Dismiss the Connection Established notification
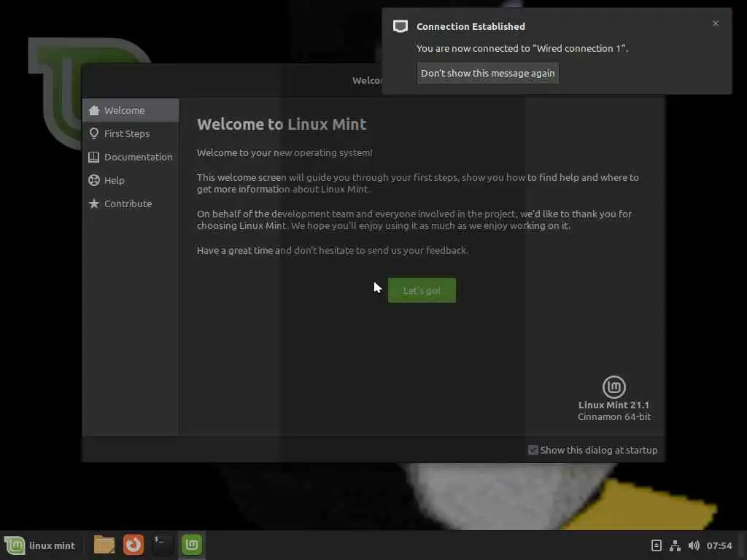The height and width of the screenshot is (560, 747). [x=715, y=23]
